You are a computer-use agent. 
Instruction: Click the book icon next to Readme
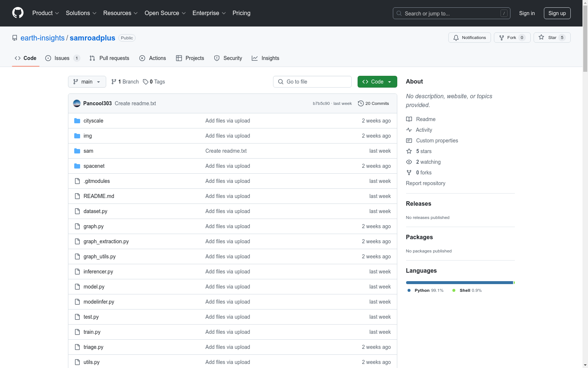coord(409,119)
